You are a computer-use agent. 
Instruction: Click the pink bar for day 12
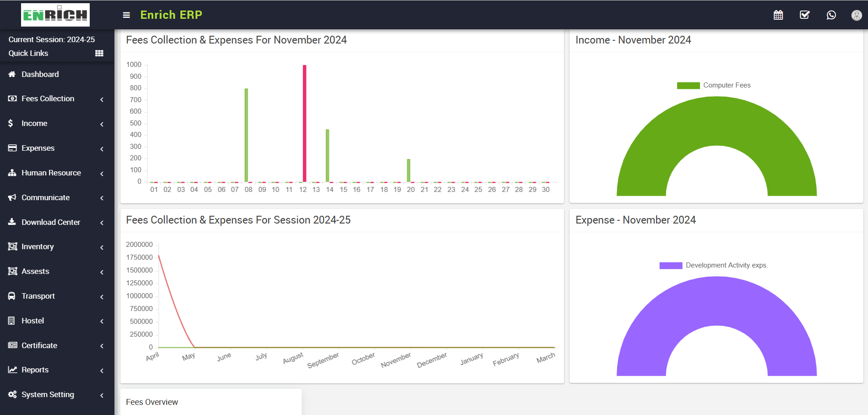[x=304, y=124]
